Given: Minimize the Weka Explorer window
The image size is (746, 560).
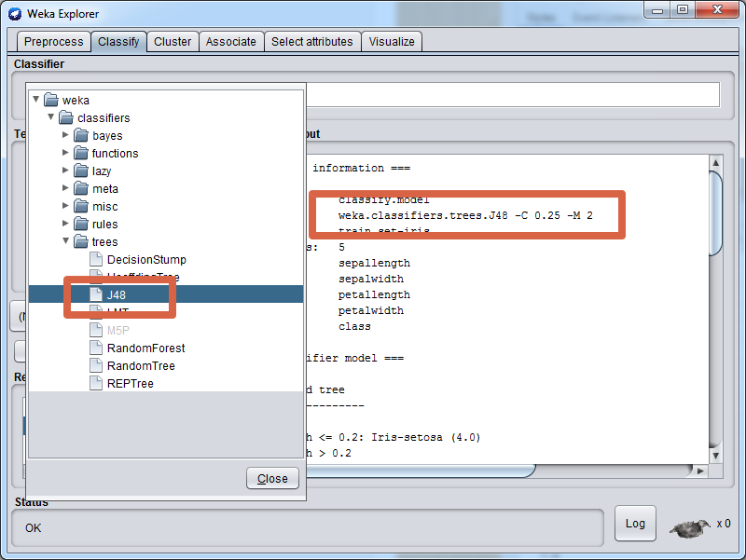Looking at the screenshot, I should [657, 10].
